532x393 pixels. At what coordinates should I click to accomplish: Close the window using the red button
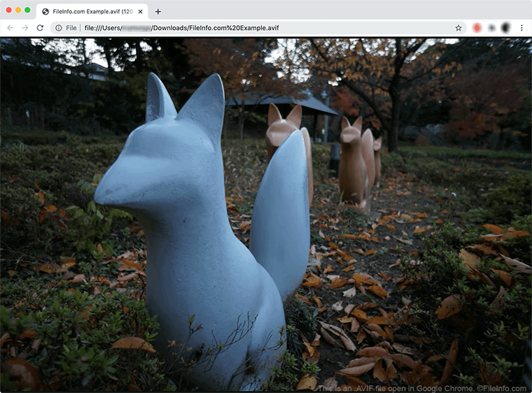[9, 10]
